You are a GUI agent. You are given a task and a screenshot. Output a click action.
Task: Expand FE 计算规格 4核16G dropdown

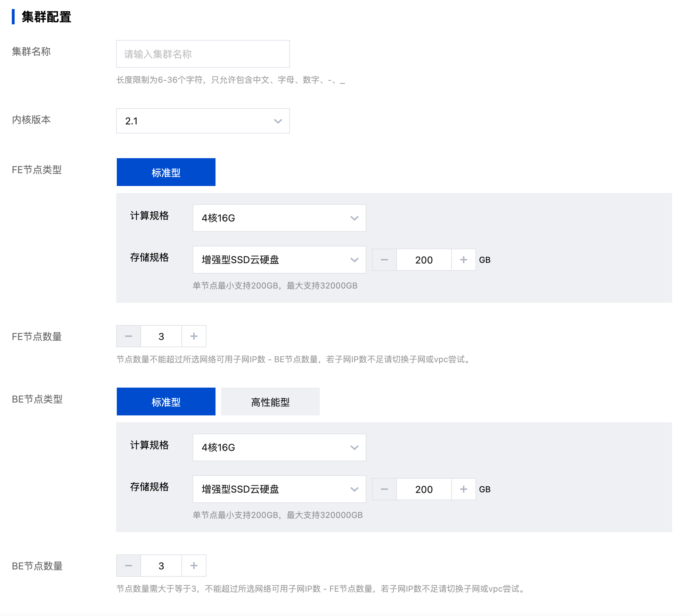[x=279, y=218]
